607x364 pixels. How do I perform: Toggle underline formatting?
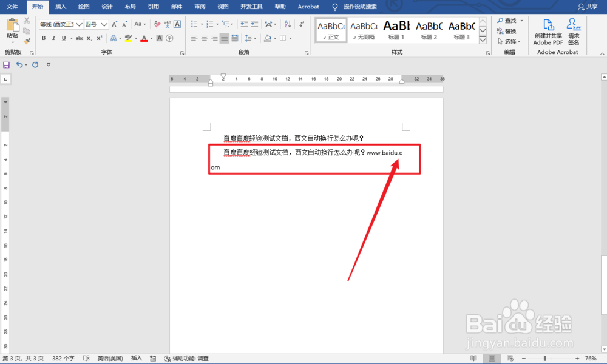pos(64,38)
